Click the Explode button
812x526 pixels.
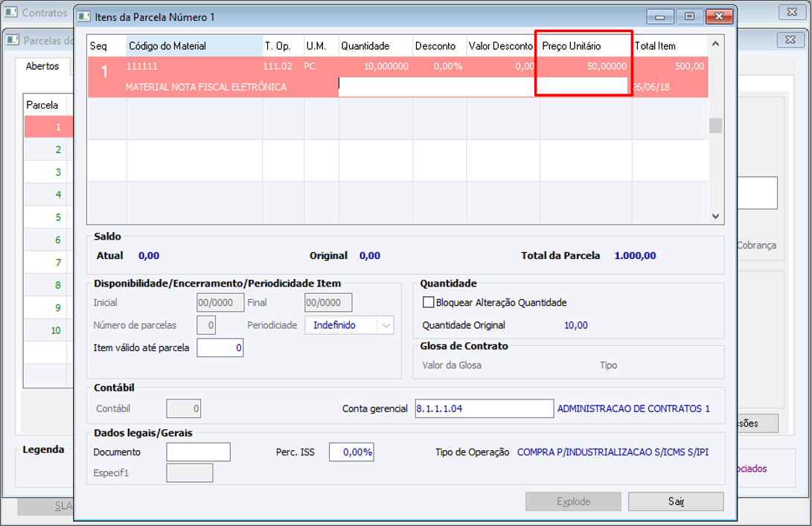[573, 501]
